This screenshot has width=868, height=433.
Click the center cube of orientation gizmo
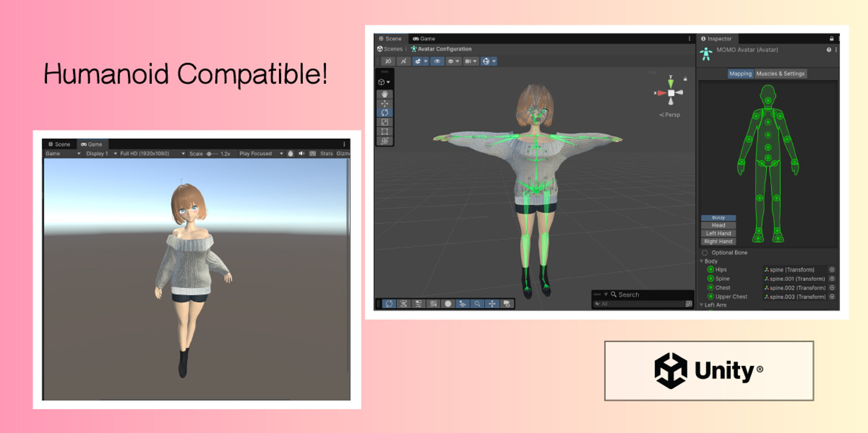pos(671,92)
